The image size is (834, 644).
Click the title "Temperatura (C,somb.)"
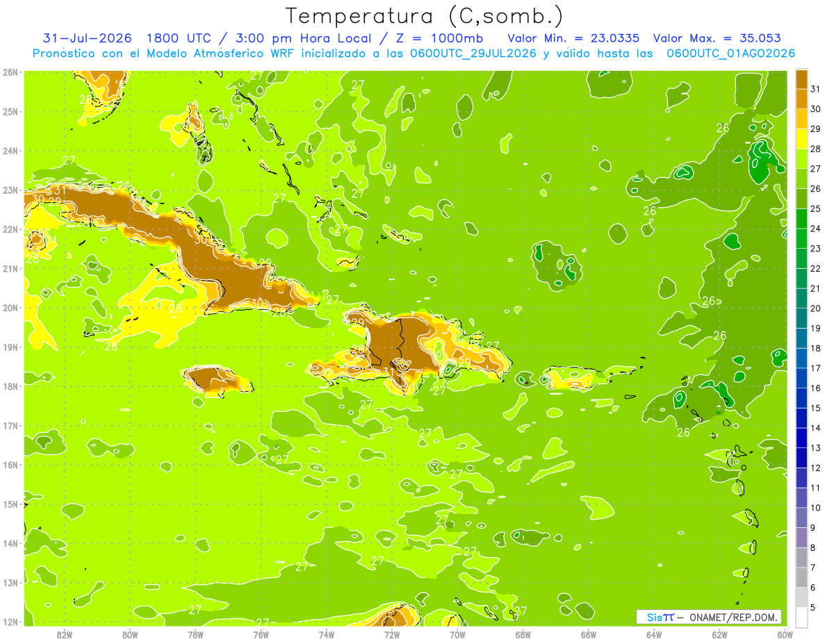pos(424,16)
